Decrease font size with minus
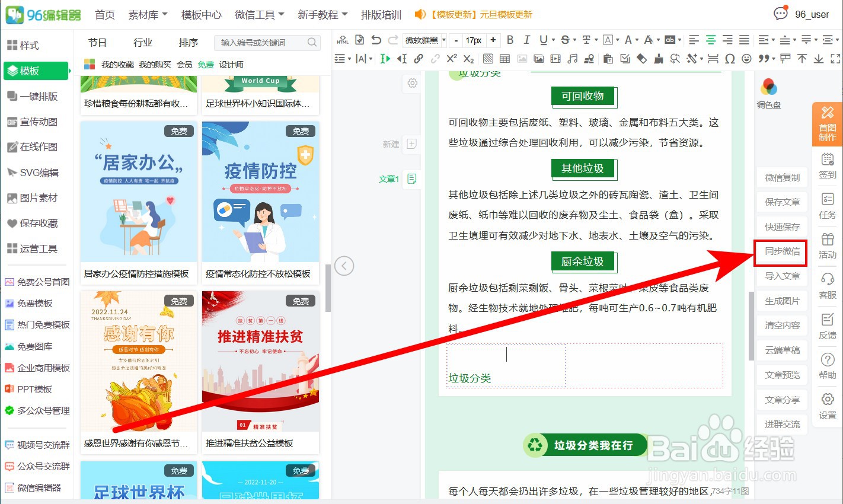 [456, 40]
